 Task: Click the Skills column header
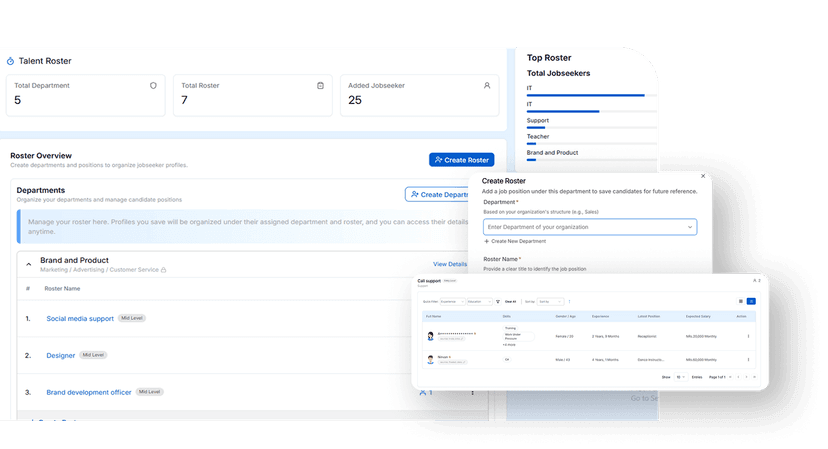pyautogui.click(x=506, y=316)
